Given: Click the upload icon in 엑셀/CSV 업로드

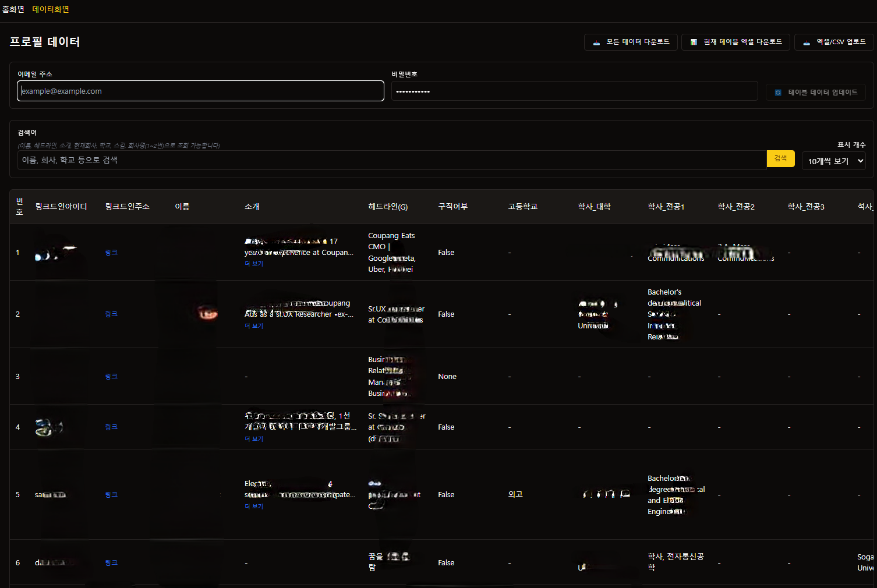Looking at the screenshot, I should click(807, 42).
